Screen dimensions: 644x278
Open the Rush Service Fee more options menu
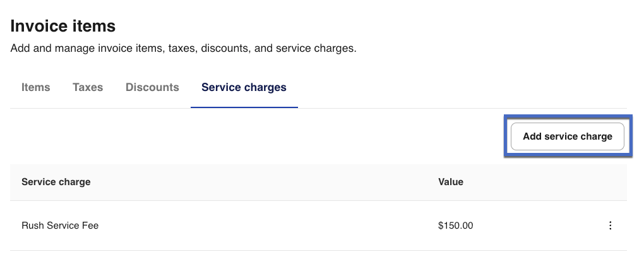(610, 226)
